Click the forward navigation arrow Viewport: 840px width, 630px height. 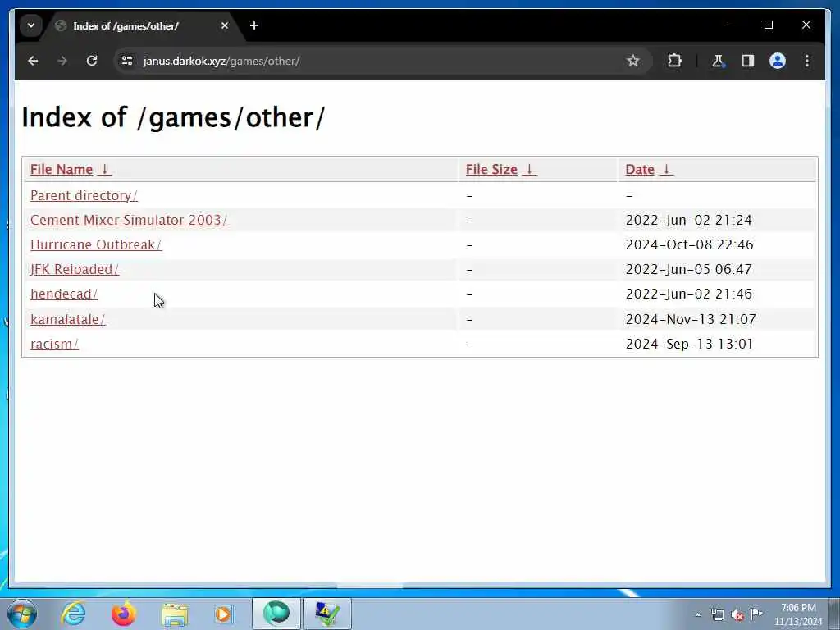coord(62,61)
